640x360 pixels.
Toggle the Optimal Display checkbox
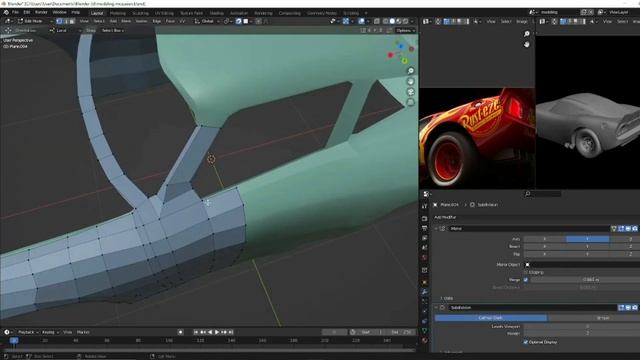[x=526, y=342]
